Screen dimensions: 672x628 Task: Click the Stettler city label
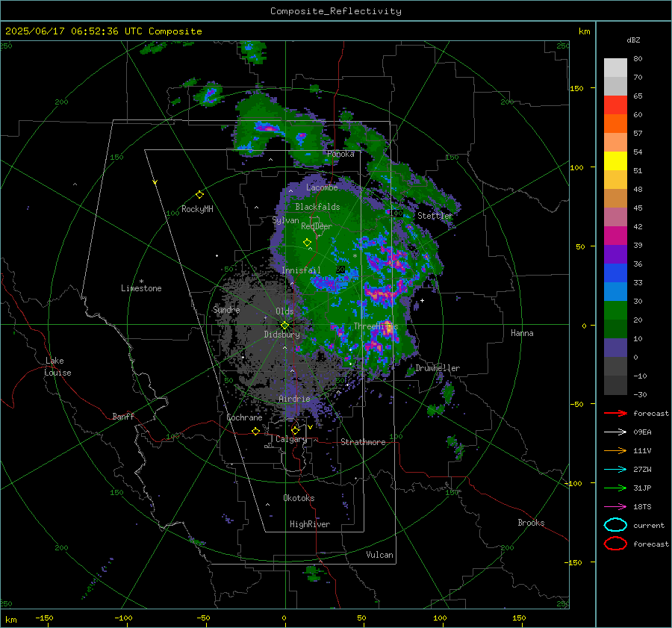(x=435, y=216)
